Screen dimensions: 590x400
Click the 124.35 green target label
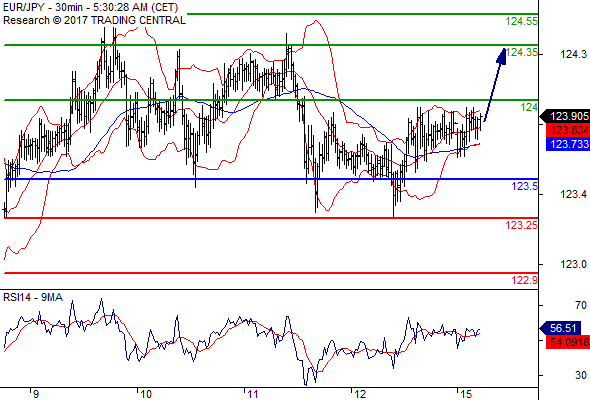(522, 52)
